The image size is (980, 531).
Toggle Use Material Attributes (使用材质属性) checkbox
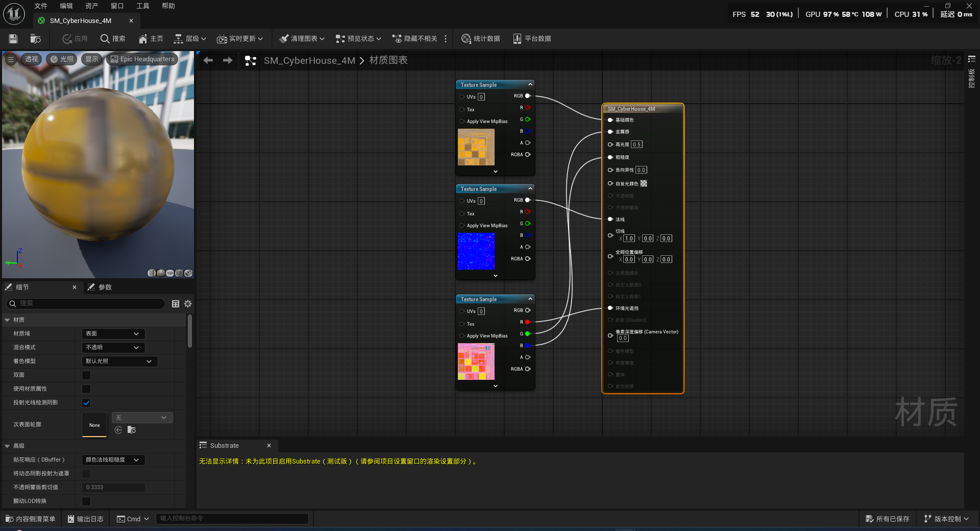86,389
